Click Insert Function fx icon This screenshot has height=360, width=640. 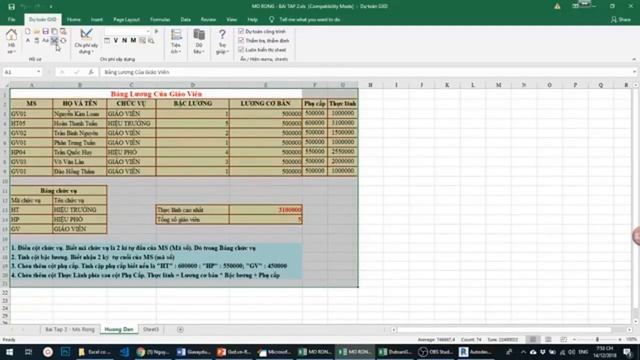click(x=91, y=72)
